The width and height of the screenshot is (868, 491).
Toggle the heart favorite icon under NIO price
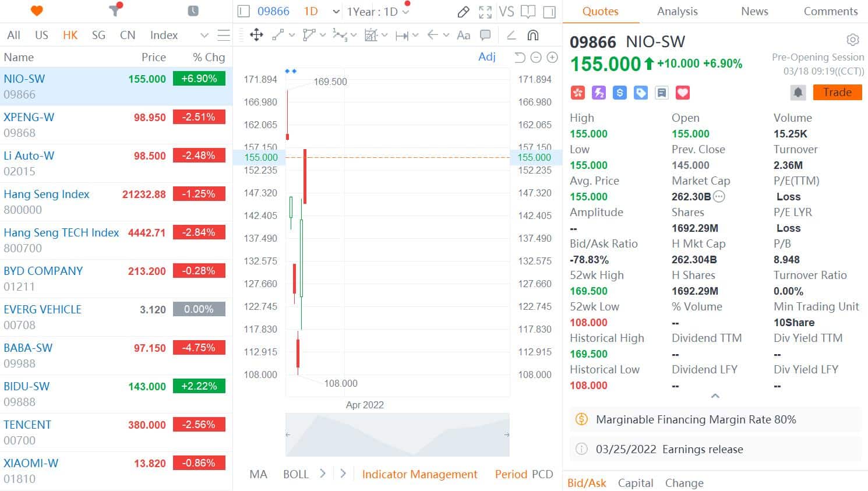(x=682, y=92)
